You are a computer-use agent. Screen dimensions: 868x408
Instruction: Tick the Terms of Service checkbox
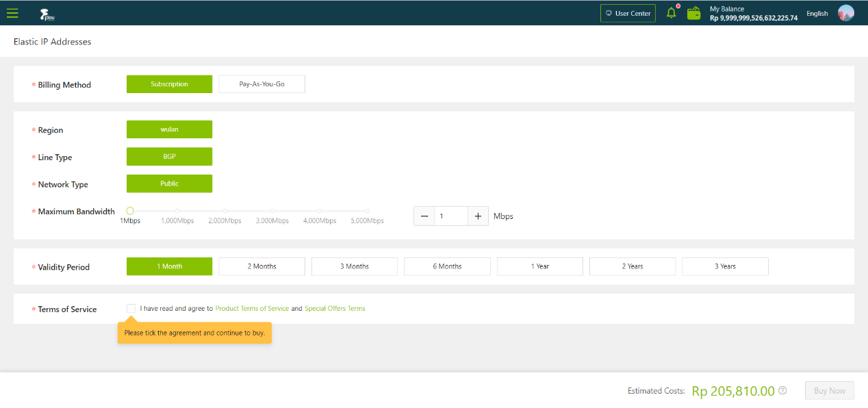tap(131, 309)
